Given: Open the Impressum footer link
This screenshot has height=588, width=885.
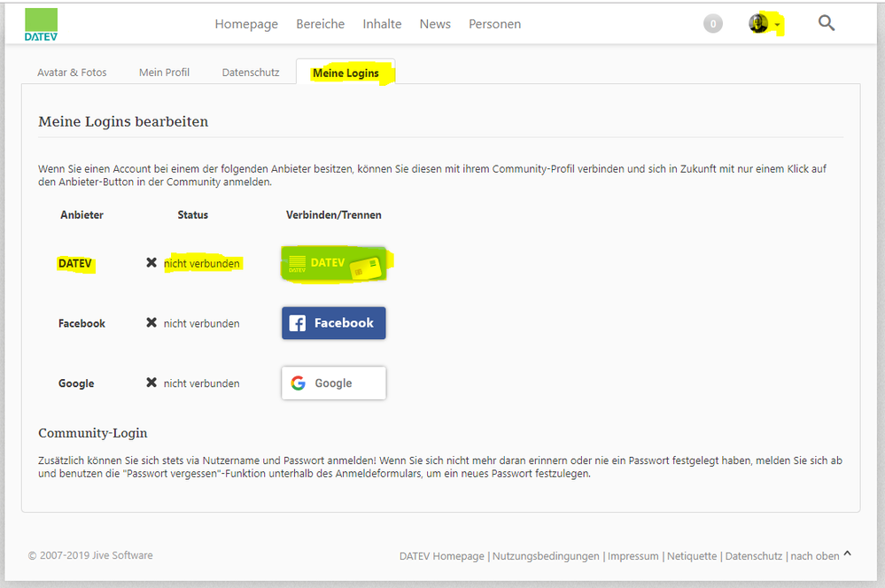Looking at the screenshot, I should [x=634, y=556].
